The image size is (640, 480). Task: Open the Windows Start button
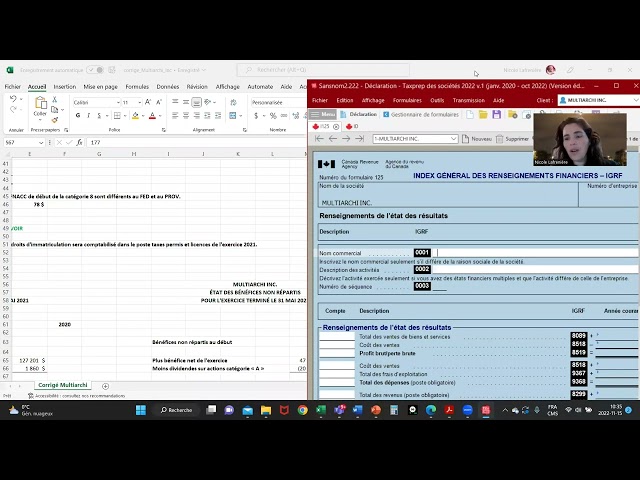click(x=141, y=410)
